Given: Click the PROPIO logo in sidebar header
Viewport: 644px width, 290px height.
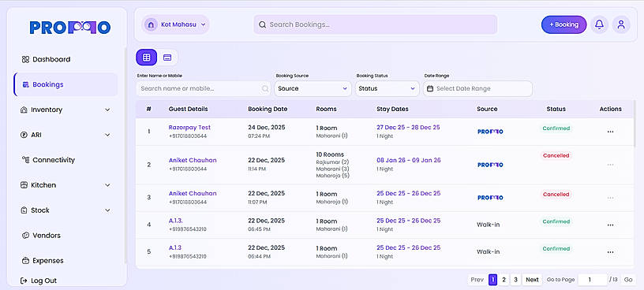Looking at the screenshot, I should coord(69,28).
